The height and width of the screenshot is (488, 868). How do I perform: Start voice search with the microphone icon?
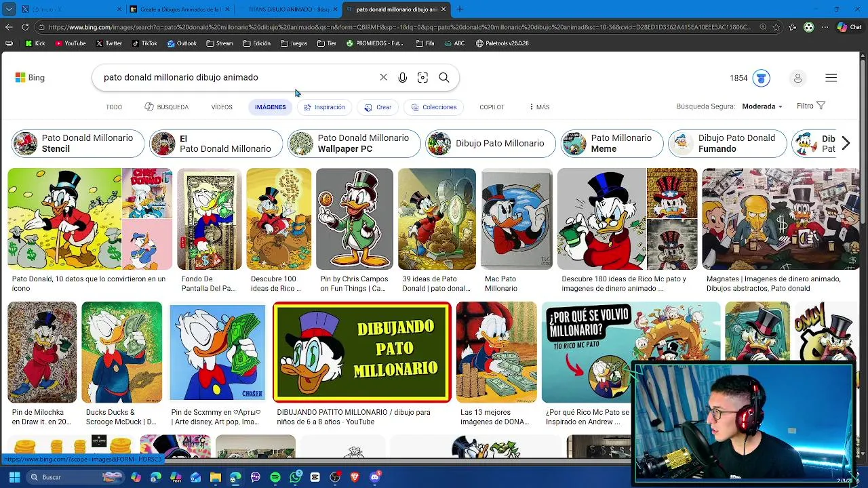coord(403,78)
